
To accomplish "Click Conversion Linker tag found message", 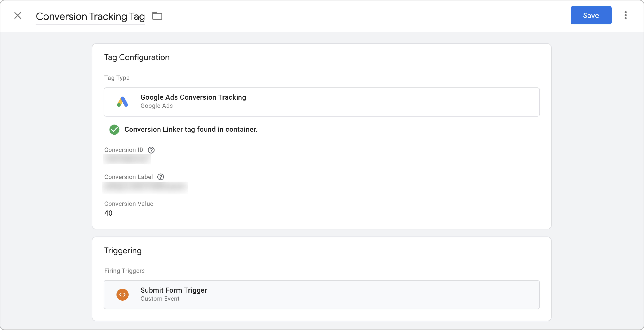I will pyautogui.click(x=191, y=130).
